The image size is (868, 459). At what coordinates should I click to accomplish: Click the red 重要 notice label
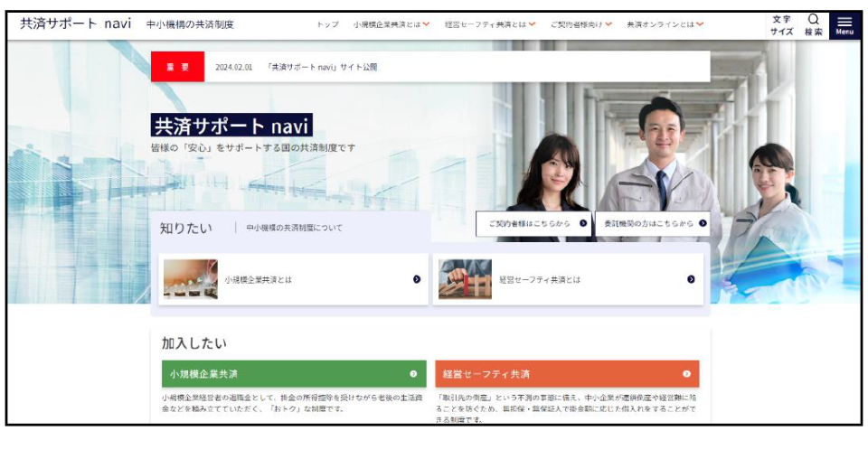tap(177, 67)
